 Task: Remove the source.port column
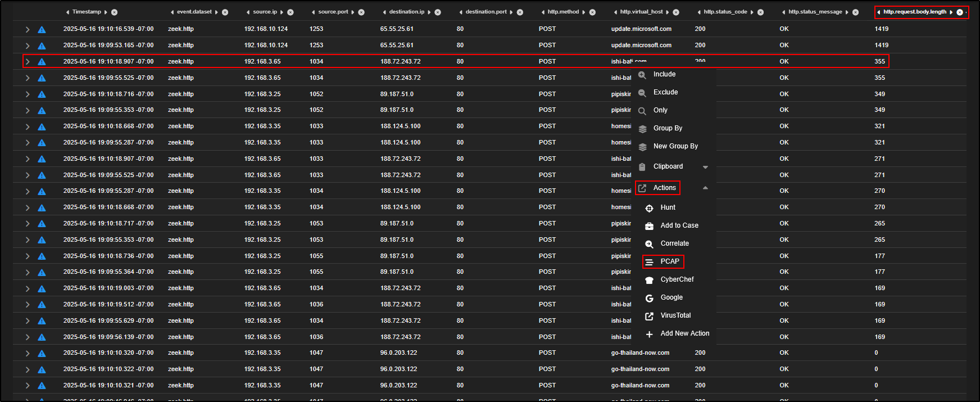(361, 12)
